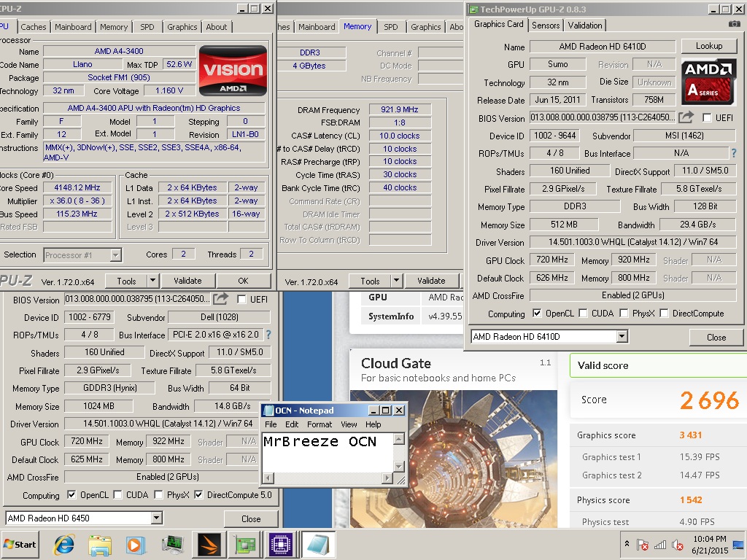Click the network signal tray icon
This screenshot has width=747, height=560.
pyautogui.click(x=660, y=545)
